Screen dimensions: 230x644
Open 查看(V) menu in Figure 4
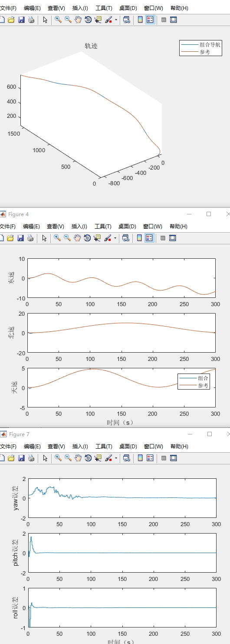56,227
